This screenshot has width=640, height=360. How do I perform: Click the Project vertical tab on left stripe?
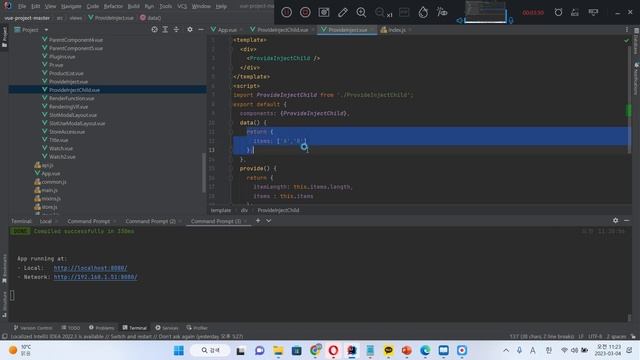(4, 37)
